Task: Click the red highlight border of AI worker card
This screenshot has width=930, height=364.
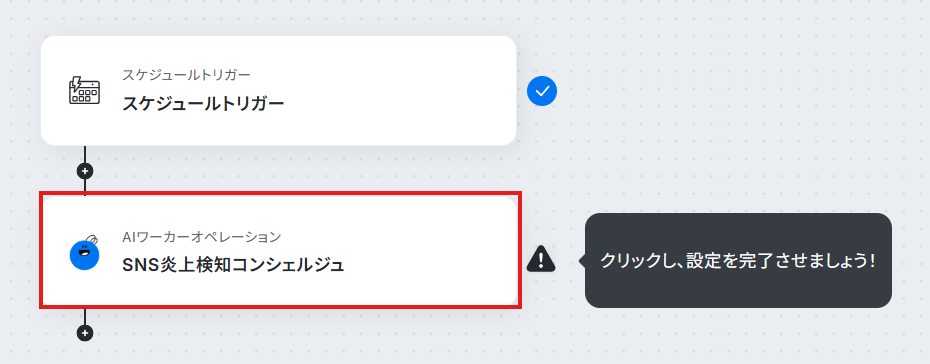Action: click(280, 193)
